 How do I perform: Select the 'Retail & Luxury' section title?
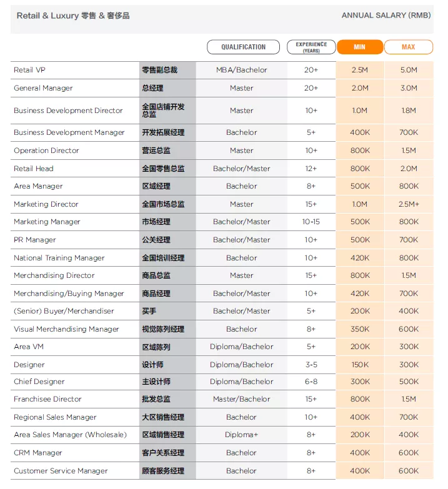pos(73,16)
